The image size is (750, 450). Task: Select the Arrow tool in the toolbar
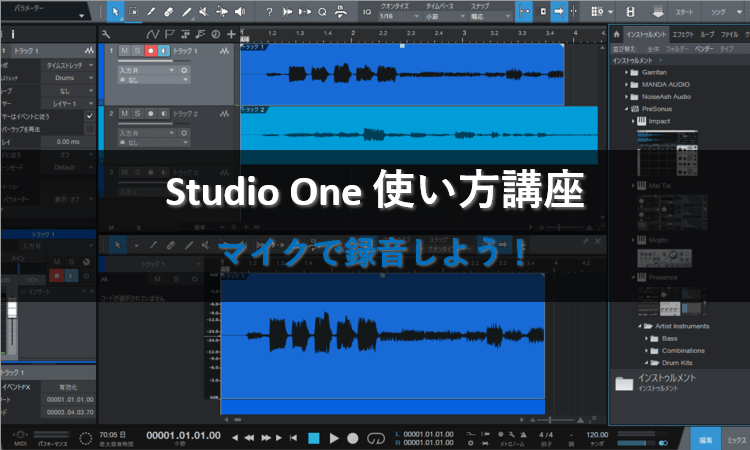(x=117, y=12)
